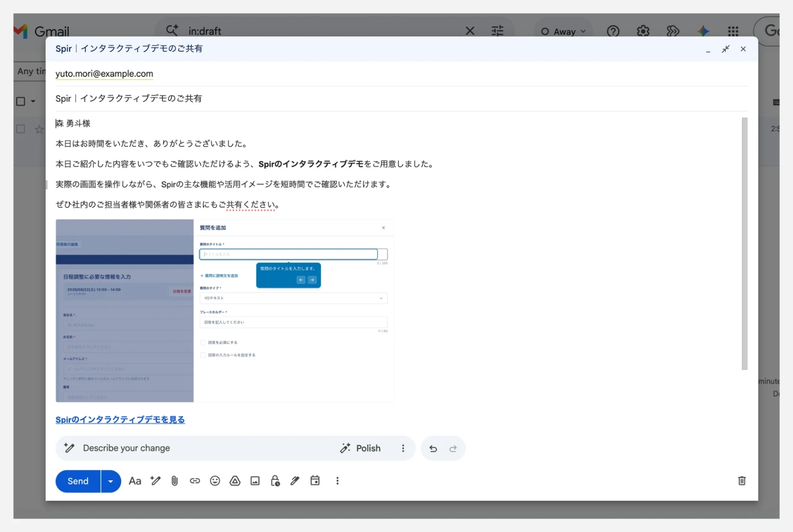793x532 pixels.
Task: Open the 1行テキスト question type dropdown
Action: tap(294, 298)
